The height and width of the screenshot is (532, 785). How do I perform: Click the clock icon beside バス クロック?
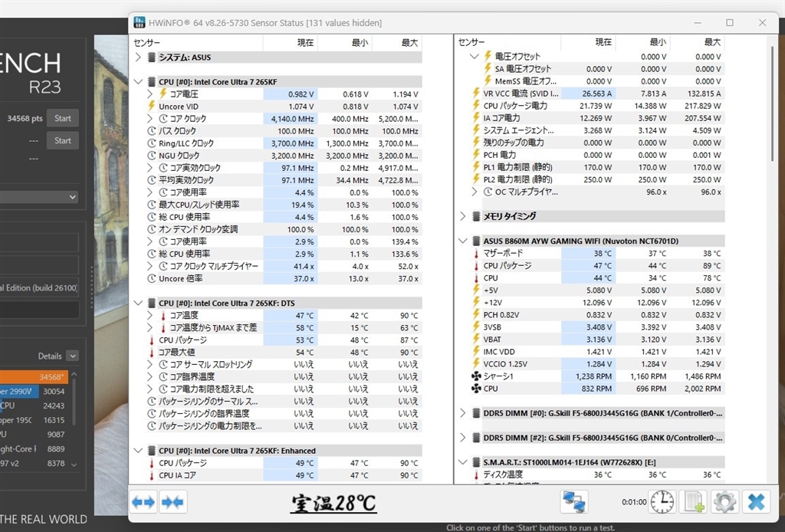coord(152,130)
